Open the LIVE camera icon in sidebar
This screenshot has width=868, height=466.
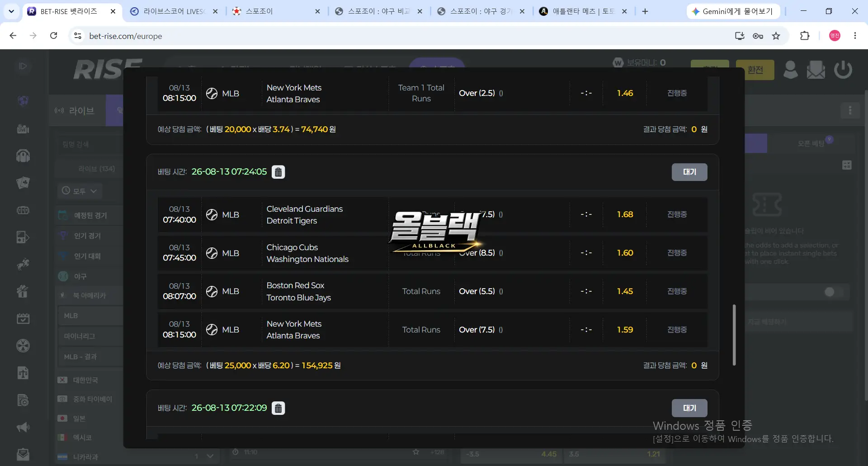[x=23, y=129]
